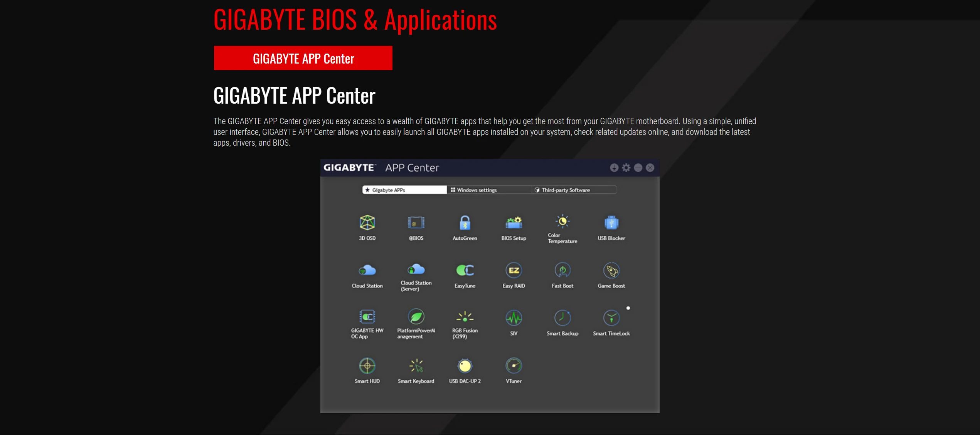Open APP Center settings gear
The height and width of the screenshot is (435, 980).
626,168
